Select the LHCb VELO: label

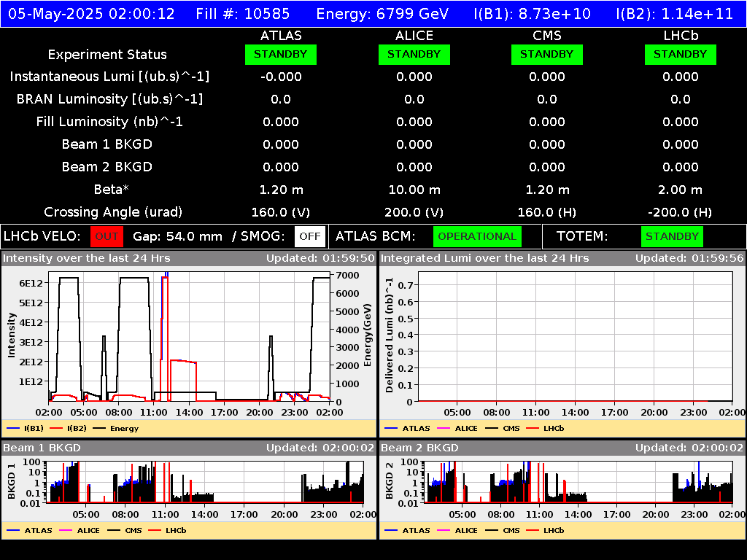[x=42, y=237]
